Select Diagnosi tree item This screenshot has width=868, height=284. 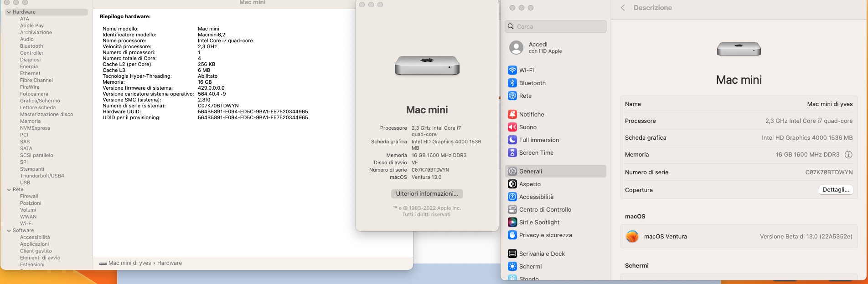(x=31, y=60)
